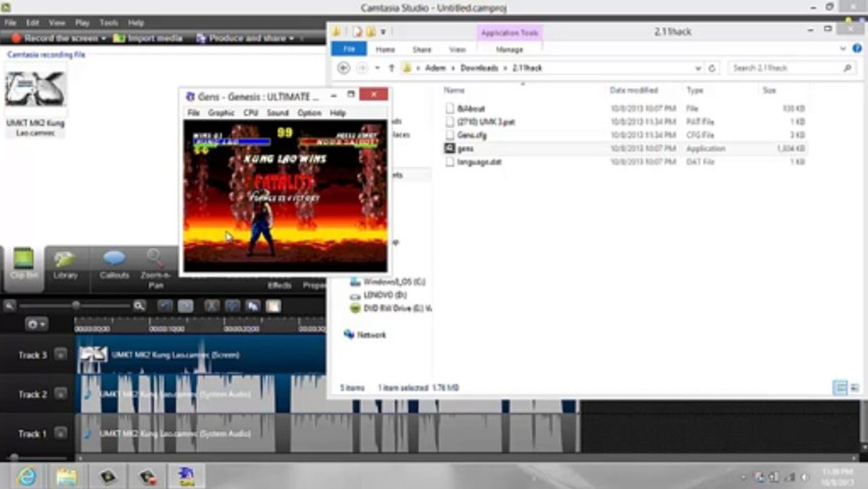Open the Manage ribbon tab in Explorer
The image size is (868, 489).
(509, 50)
